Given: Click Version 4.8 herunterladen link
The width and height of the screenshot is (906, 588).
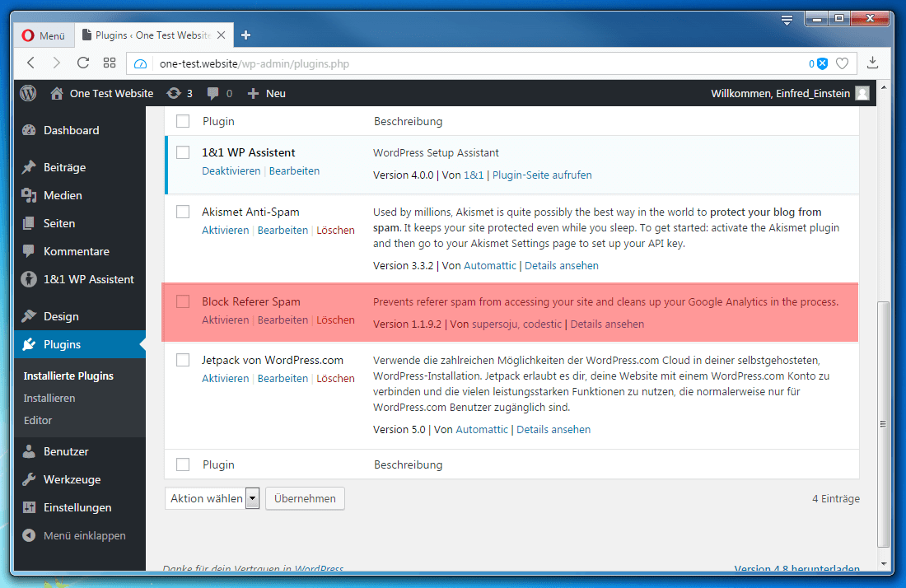Looking at the screenshot, I should pos(796,568).
